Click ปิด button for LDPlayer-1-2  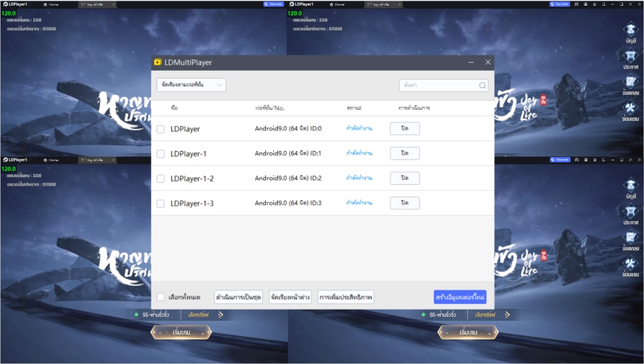pos(405,178)
